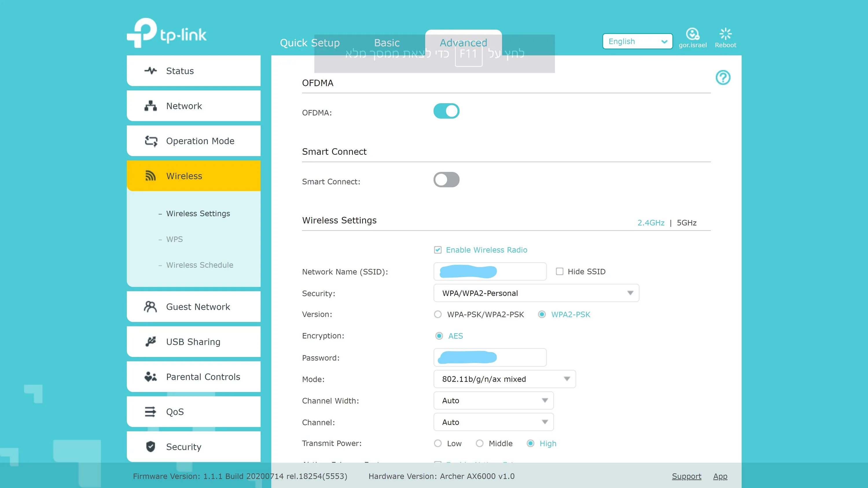868x488 pixels.
Task: Open the Security type dropdown
Action: coord(536,293)
